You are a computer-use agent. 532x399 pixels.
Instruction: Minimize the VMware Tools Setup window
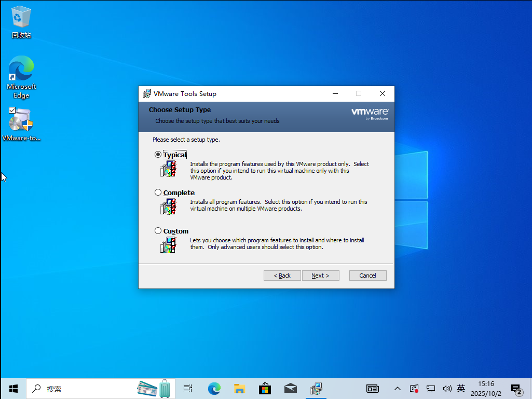[335, 93]
